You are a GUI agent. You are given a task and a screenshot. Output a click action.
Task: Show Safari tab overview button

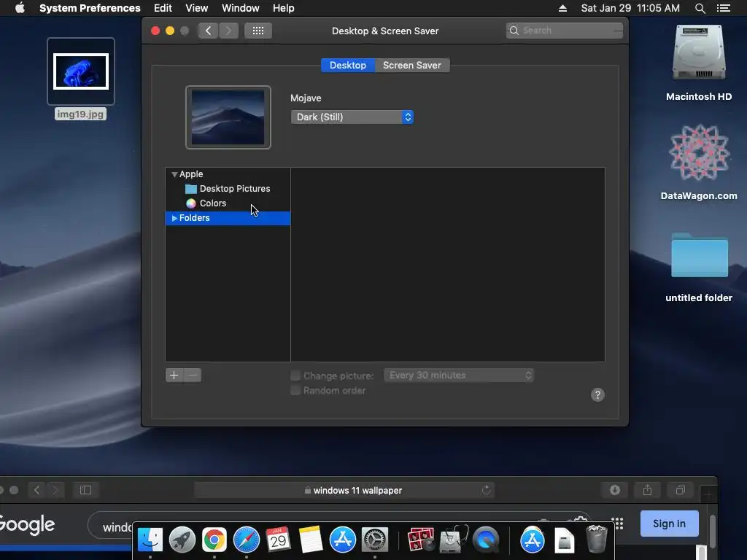click(681, 490)
